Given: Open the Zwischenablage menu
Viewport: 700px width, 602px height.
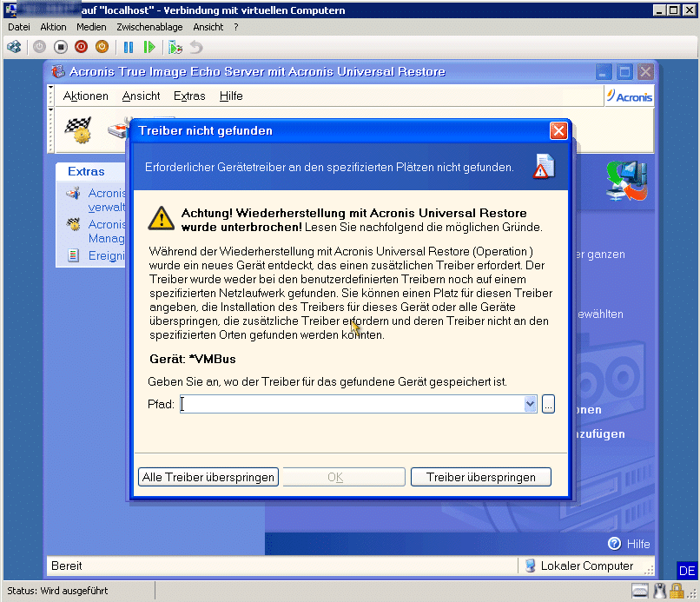Looking at the screenshot, I should click(x=149, y=27).
